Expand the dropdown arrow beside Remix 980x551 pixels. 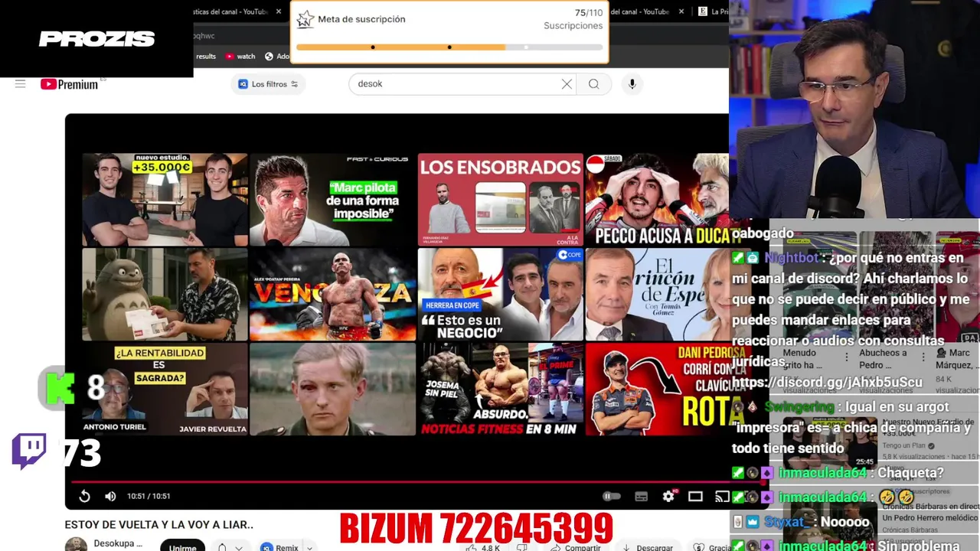pos(309,548)
